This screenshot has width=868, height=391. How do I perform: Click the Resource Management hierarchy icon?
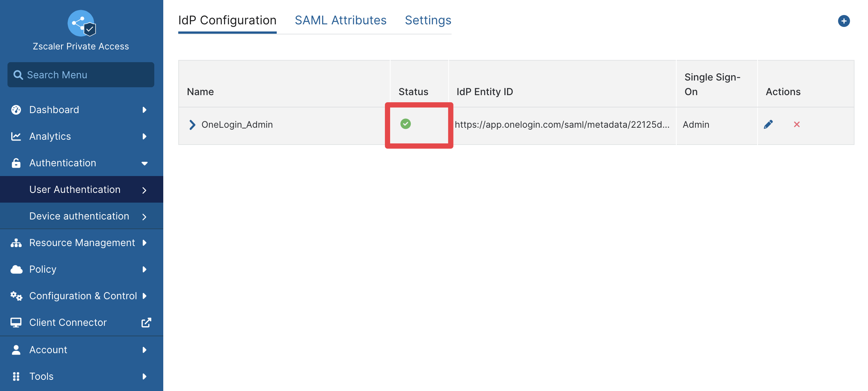[x=16, y=243]
